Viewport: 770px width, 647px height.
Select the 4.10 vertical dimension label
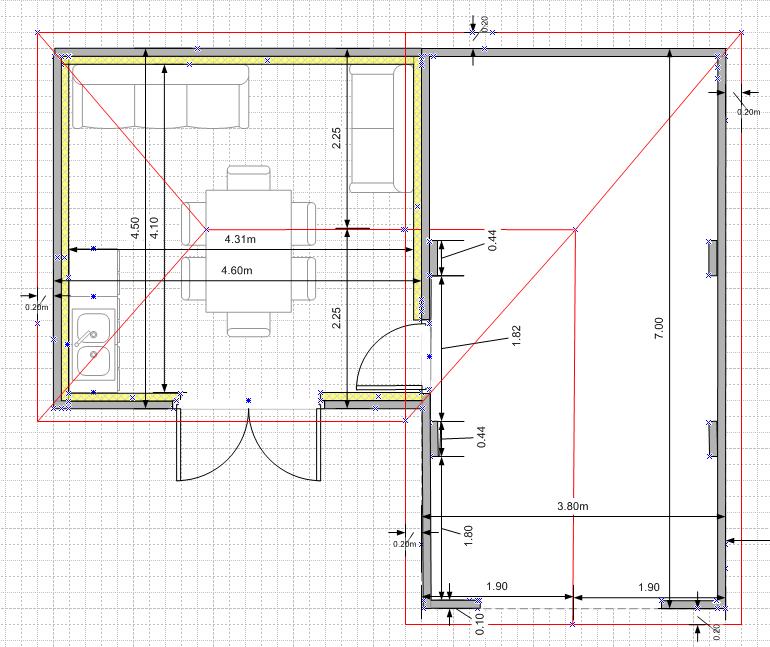click(x=153, y=227)
